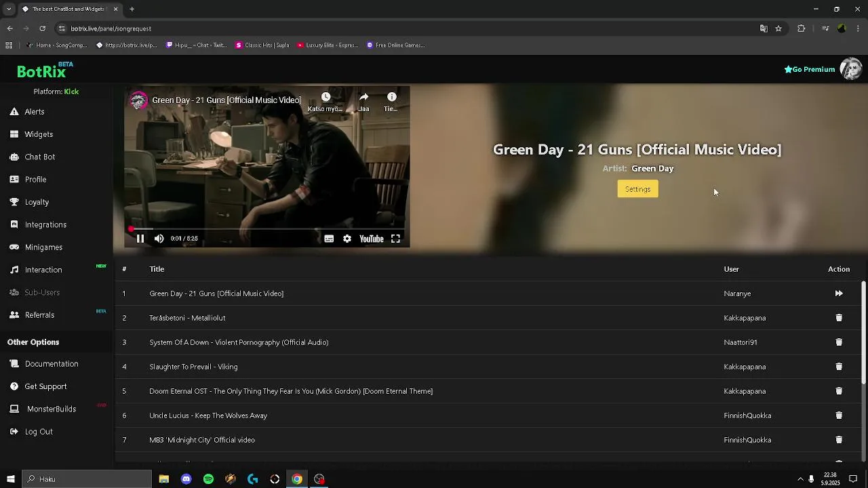Click video Share arrow icon
Image resolution: width=868 pixels, height=488 pixels.
pos(363,97)
